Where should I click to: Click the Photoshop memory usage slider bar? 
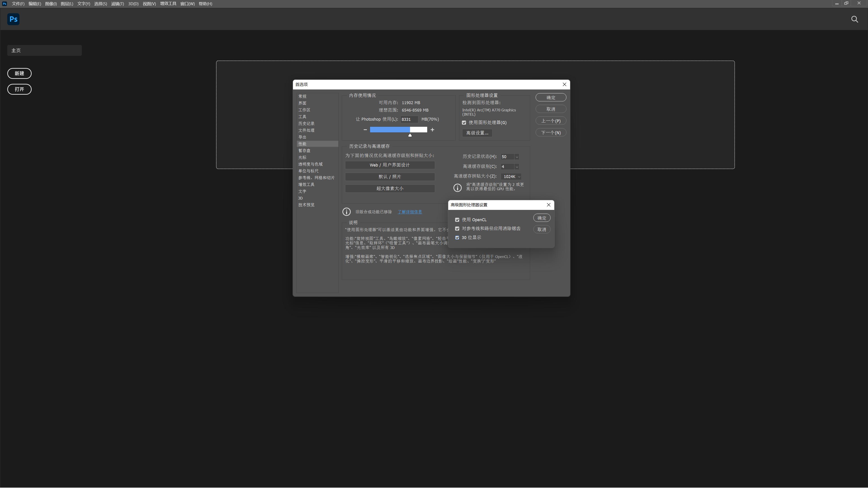coord(398,130)
